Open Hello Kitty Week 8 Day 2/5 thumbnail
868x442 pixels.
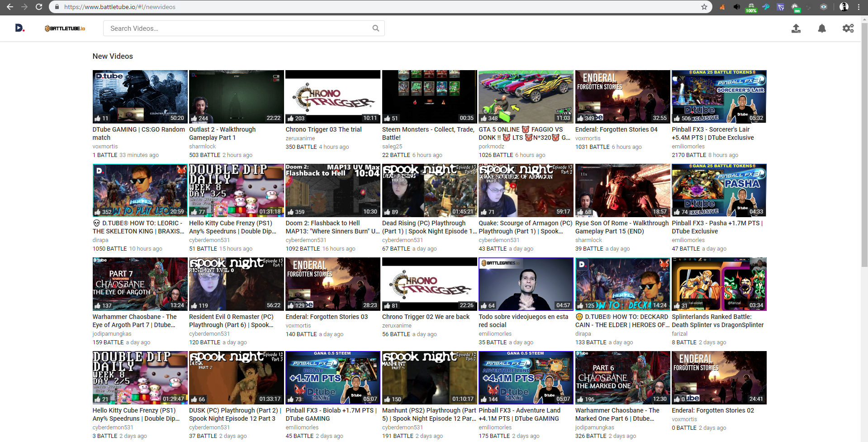tap(140, 378)
